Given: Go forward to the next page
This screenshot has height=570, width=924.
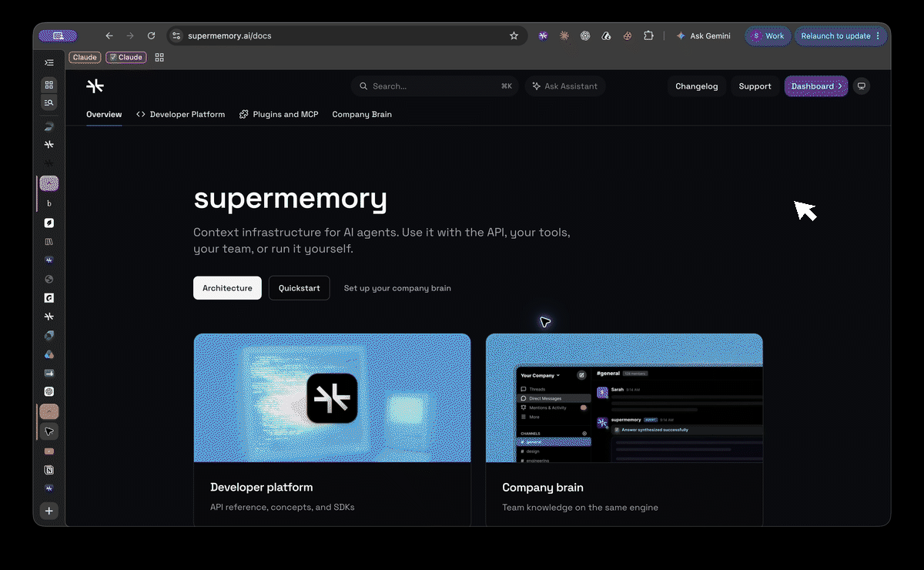Looking at the screenshot, I should tap(130, 35).
